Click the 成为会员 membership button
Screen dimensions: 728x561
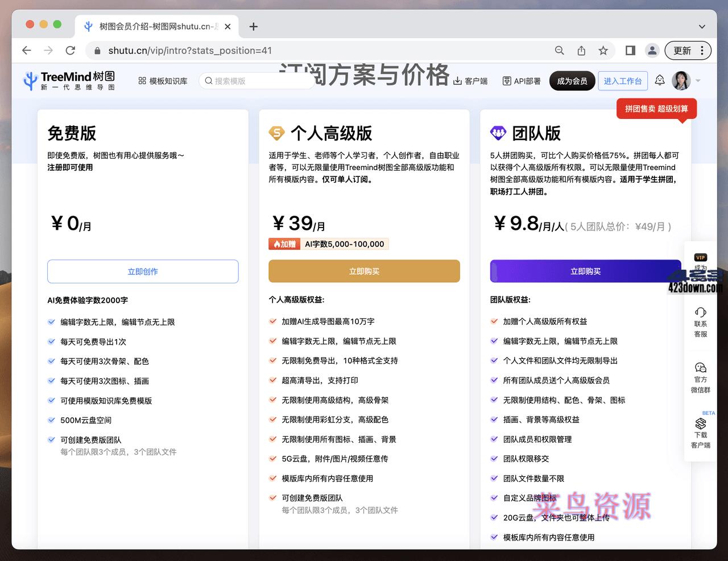(x=572, y=81)
